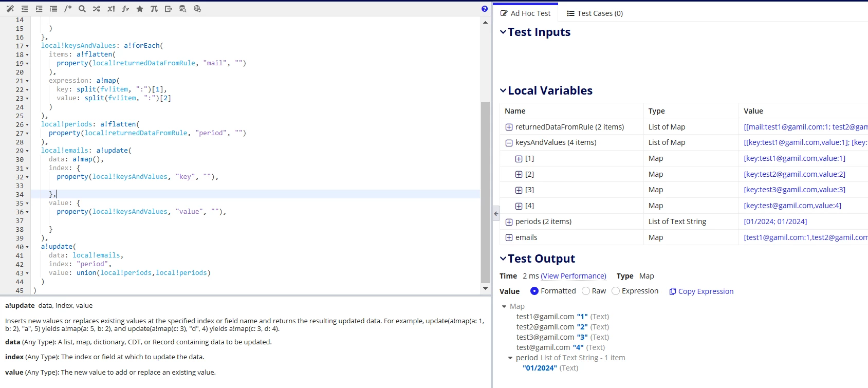Viewport: 868px width, 388px height.
Task: Open the emails value link
Action: pyautogui.click(x=805, y=237)
